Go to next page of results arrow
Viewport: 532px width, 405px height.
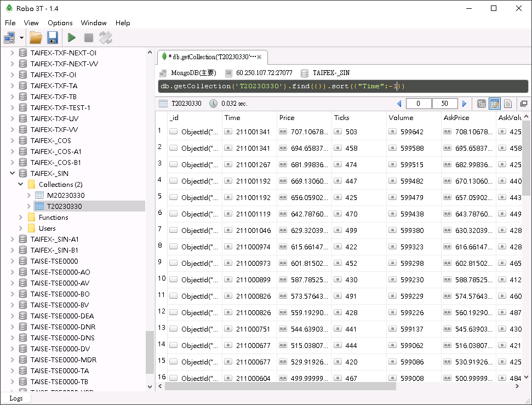pyautogui.click(x=464, y=104)
